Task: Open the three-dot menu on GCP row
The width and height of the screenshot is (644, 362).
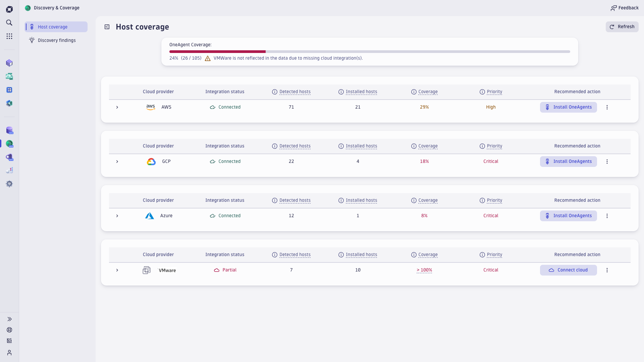Action: click(x=607, y=162)
